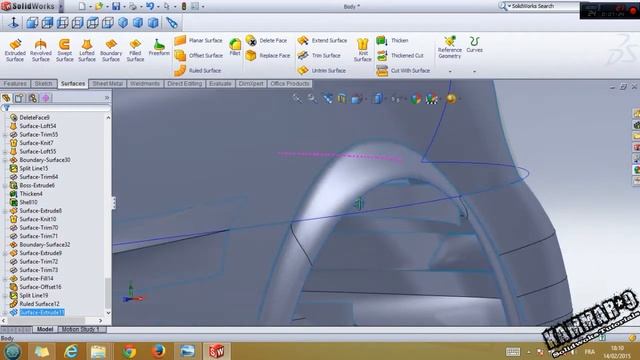Choose the Delete Face tool
640x360 pixels.
click(266, 40)
